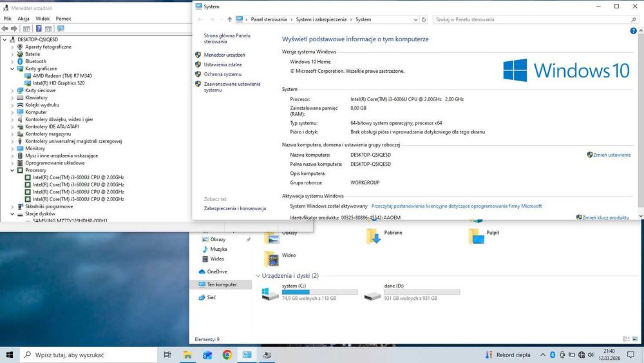This screenshot has height=363, width=644.
Task: Open the Microsoft license terms link
Action: click(x=457, y=206)
